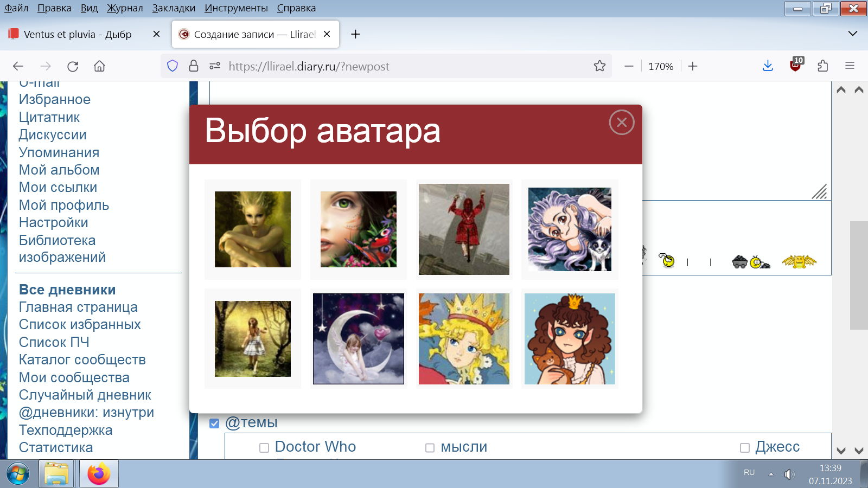The height and width of the screenshot is (488, 868).
Task: Choose the curly brown-haired girl with cat avatar
Action: pos(570,339)
